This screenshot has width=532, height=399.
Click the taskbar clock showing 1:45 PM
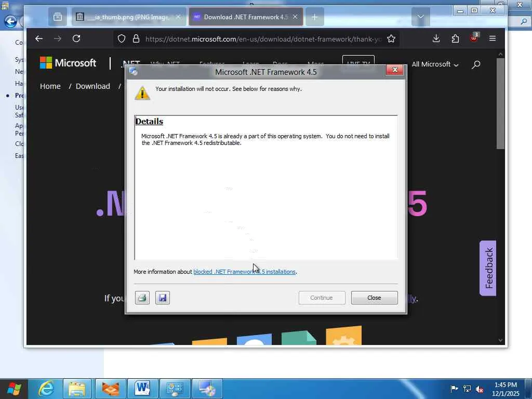pos(506,389)
